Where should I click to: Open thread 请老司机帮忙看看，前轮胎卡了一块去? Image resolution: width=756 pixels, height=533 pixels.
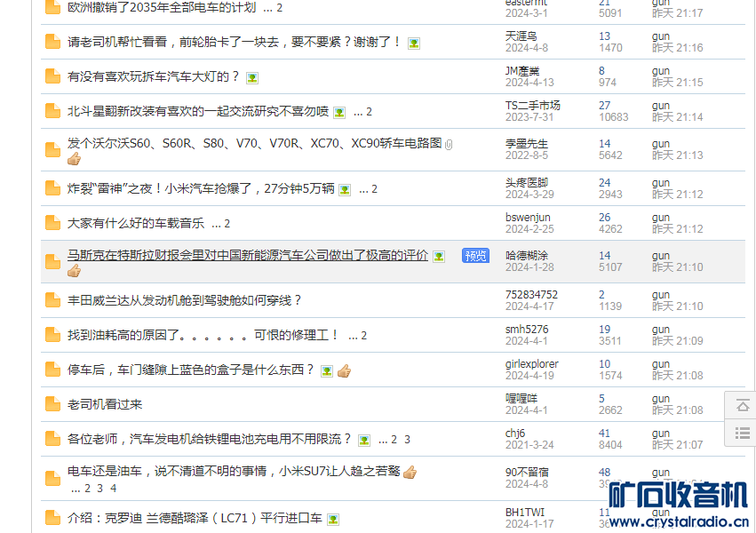click(x=234, y=42)
